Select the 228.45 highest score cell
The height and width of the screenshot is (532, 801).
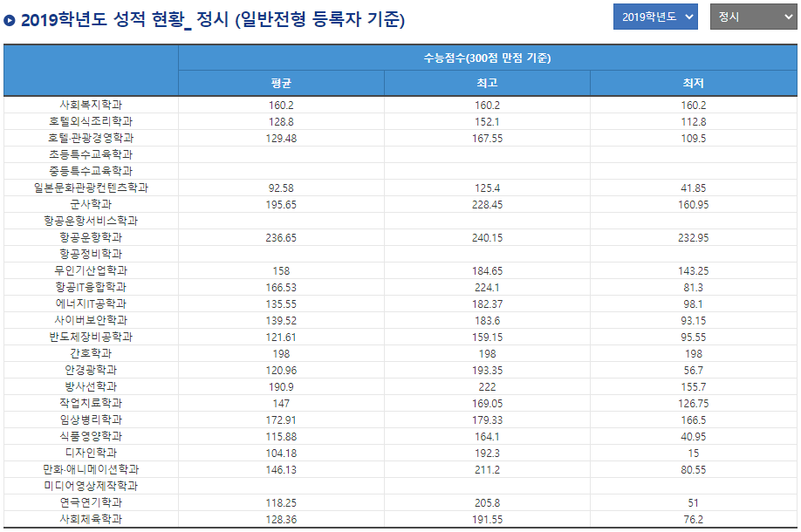487,204
